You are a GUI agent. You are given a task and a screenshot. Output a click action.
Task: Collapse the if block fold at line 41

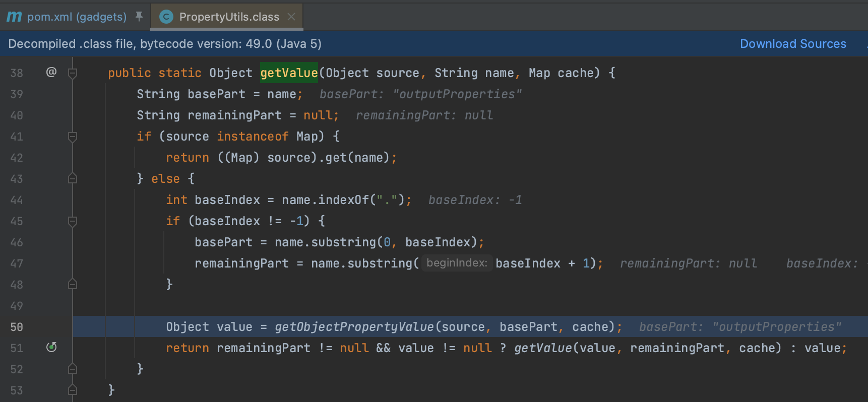(73, 137)
